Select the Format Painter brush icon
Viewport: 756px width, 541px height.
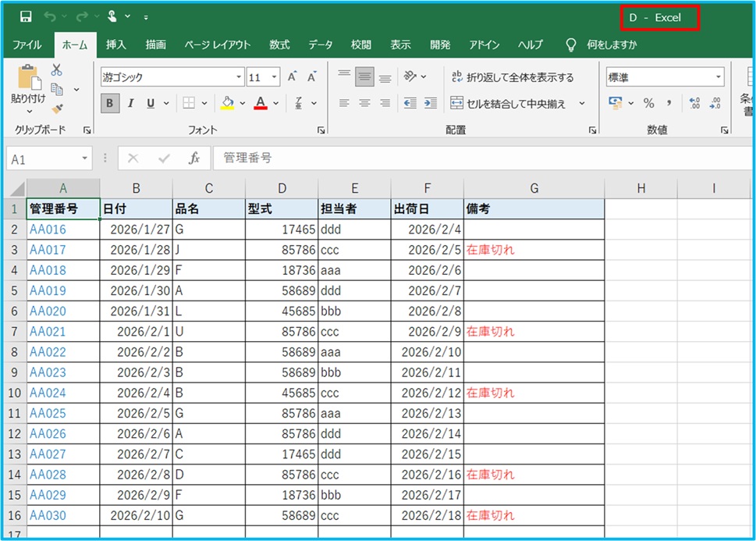tap(57, 108)
